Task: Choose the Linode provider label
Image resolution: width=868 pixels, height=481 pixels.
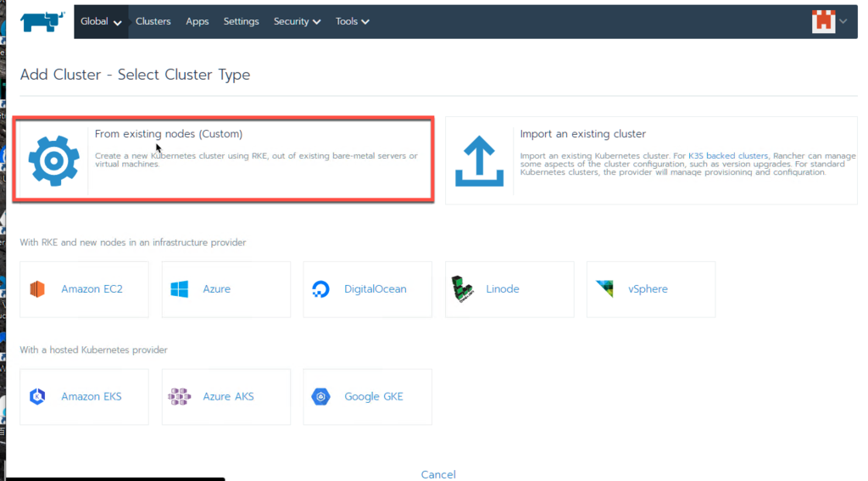Action: (x=503, y=289)
